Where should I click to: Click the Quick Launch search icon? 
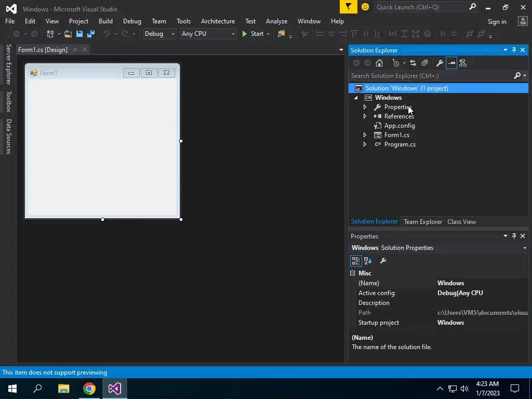click(472, 7)
